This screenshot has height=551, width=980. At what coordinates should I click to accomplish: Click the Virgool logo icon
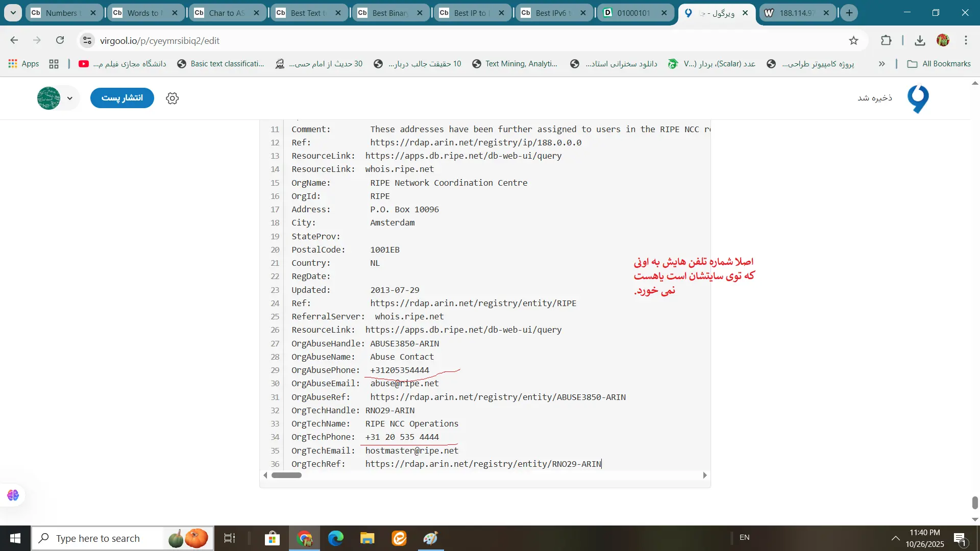(x=918, y=98)
